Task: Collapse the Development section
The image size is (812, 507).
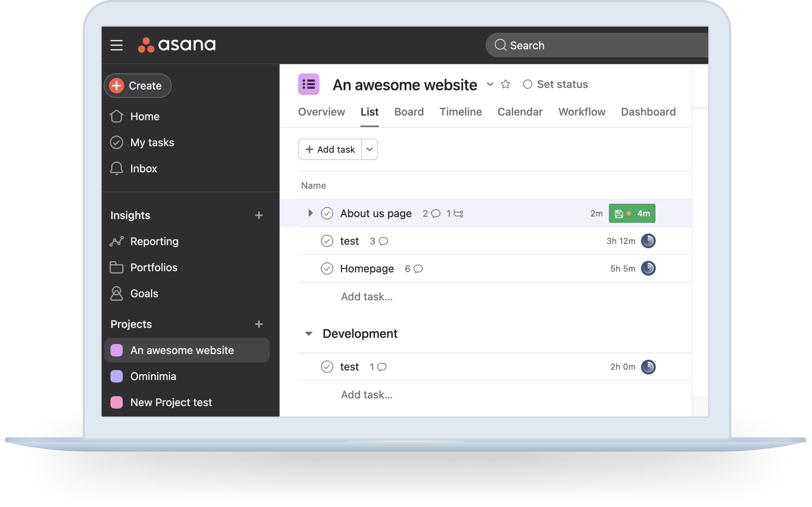Action: tap(308, 334)
